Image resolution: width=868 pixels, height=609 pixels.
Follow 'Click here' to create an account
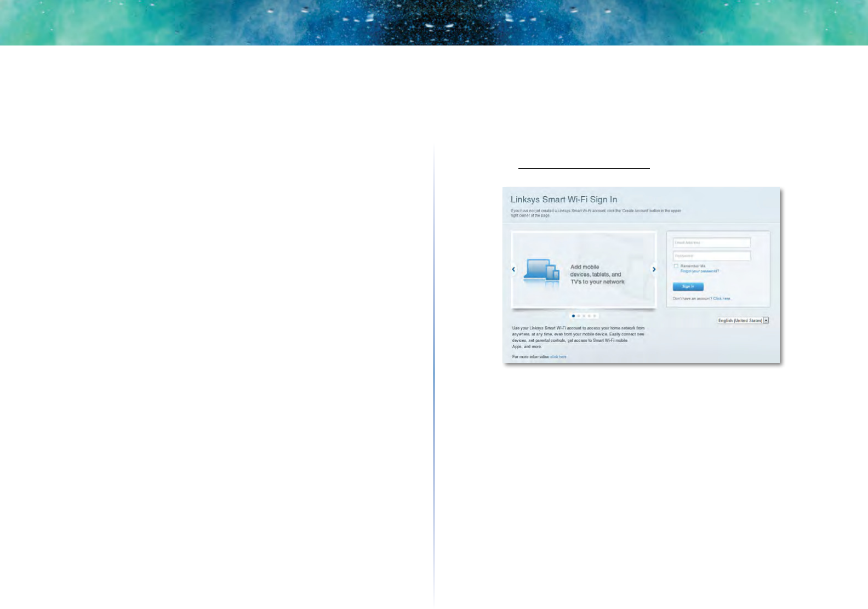pyautogui.click(x=722, y=299)
